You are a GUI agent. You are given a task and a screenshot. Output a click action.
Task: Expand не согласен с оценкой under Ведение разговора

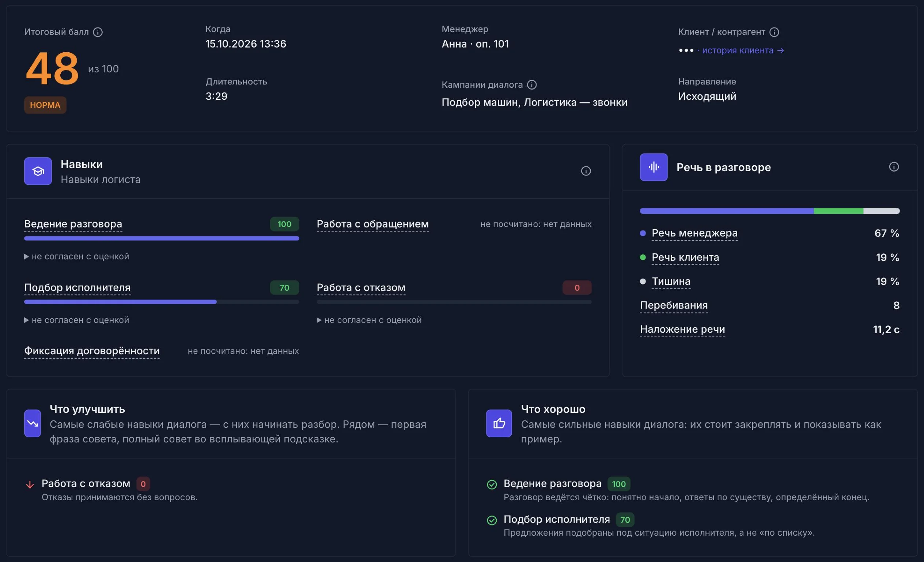click(x=77, y=257)
